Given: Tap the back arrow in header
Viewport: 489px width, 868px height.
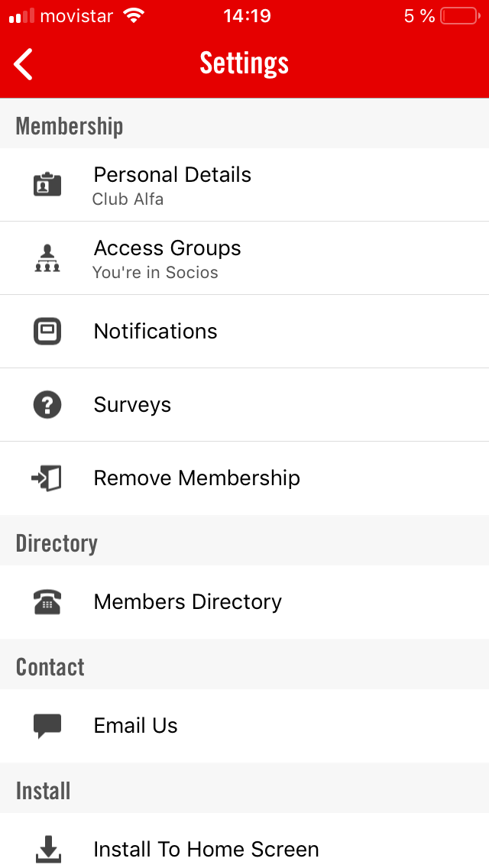Looking at the screenshot, I should pos(24,63).
